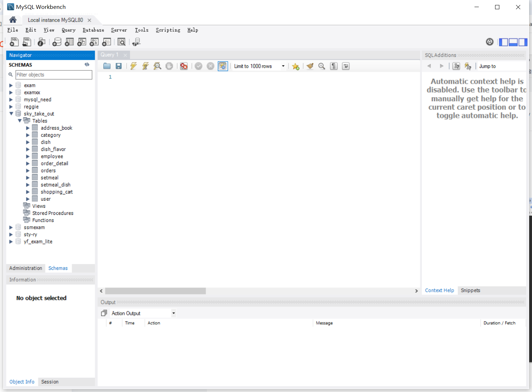Open find panel magnifier icon
Image resolution: width=532 pixels, height=392 pixels.
(322, 66)
